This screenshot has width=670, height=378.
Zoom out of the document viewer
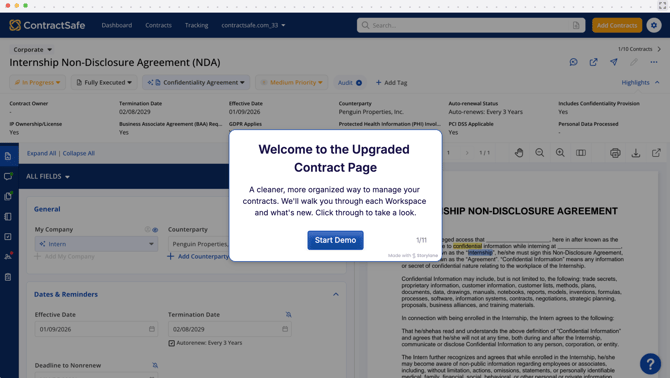click(540, 153)
